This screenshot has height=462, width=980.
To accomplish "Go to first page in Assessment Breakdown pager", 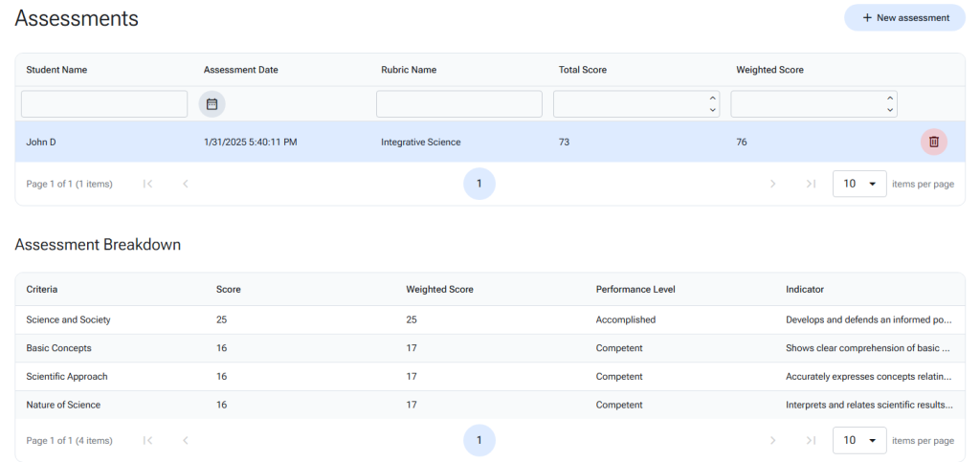I will (x=147, y=440).
